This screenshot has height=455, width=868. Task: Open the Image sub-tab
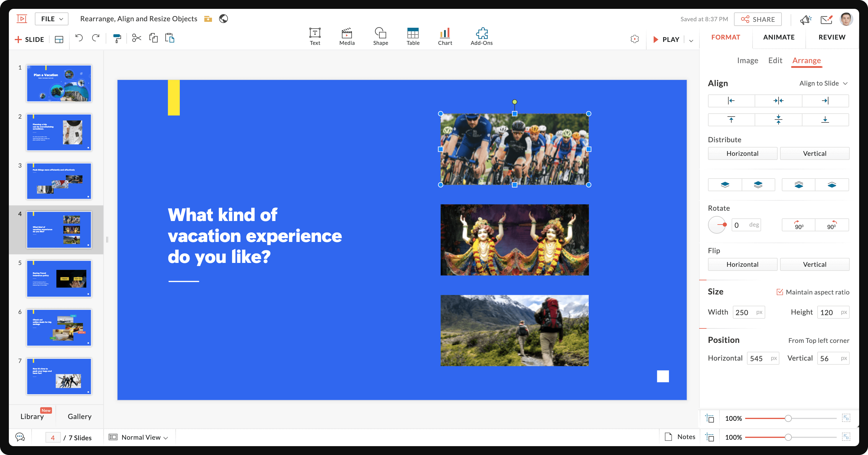point(747,60)
